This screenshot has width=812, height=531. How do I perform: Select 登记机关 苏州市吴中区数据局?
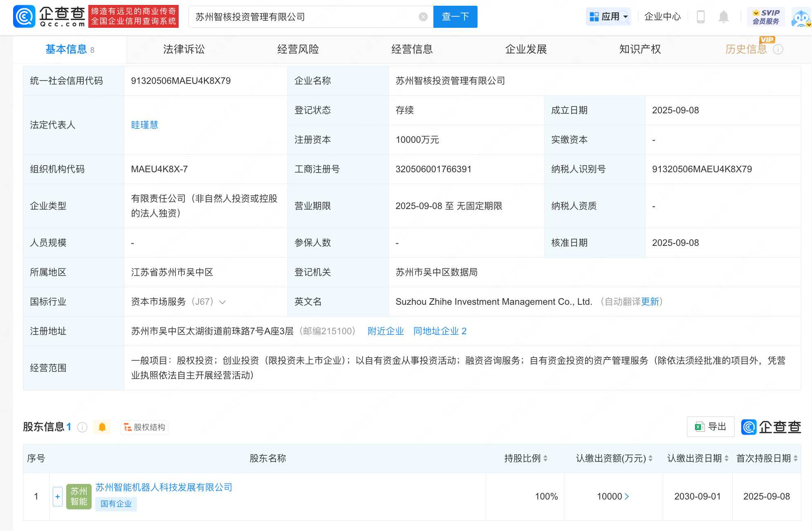click(436, 272)
